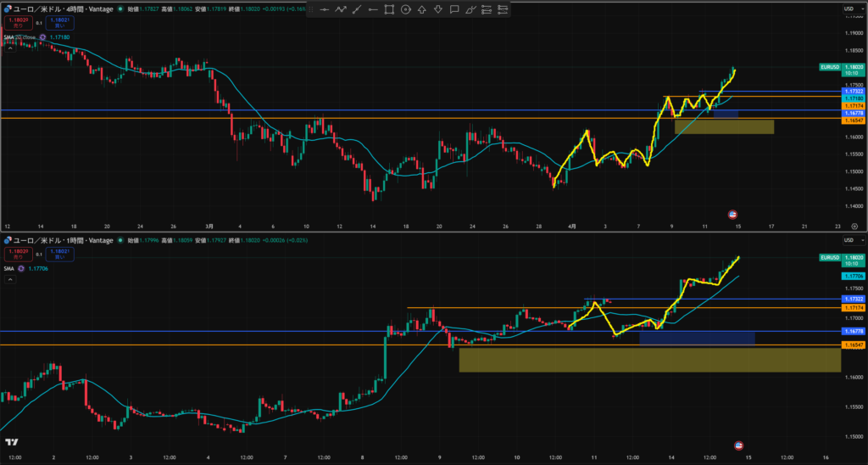This screenshot has width=868, height=465.
Task: Click the SMA 20 close indicator label
Action: [x=23, y=36]
